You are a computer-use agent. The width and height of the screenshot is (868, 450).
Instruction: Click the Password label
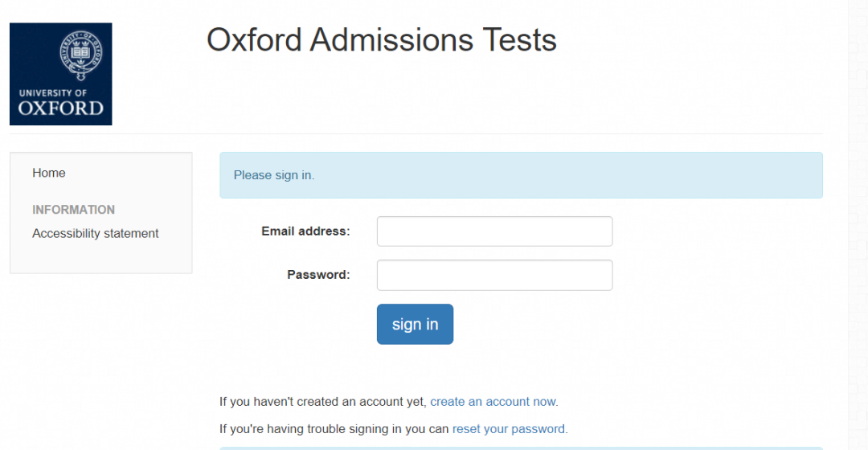[x=318, y=275]
